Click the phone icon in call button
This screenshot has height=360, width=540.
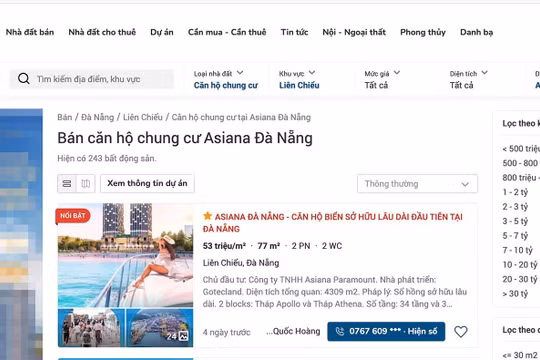pyautogui.click(x=340, y=331)
